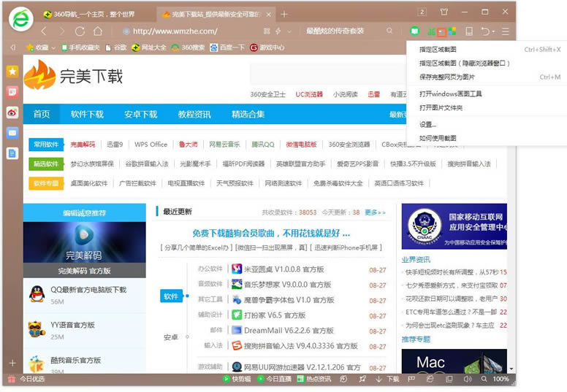Open the dropdown arrow beside scissors screenshot icon
567x392 pixels.
point(441,32)
